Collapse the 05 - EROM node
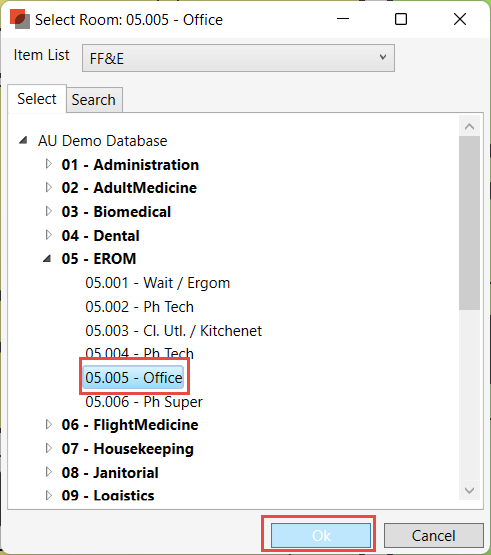 tap(47, 259)
